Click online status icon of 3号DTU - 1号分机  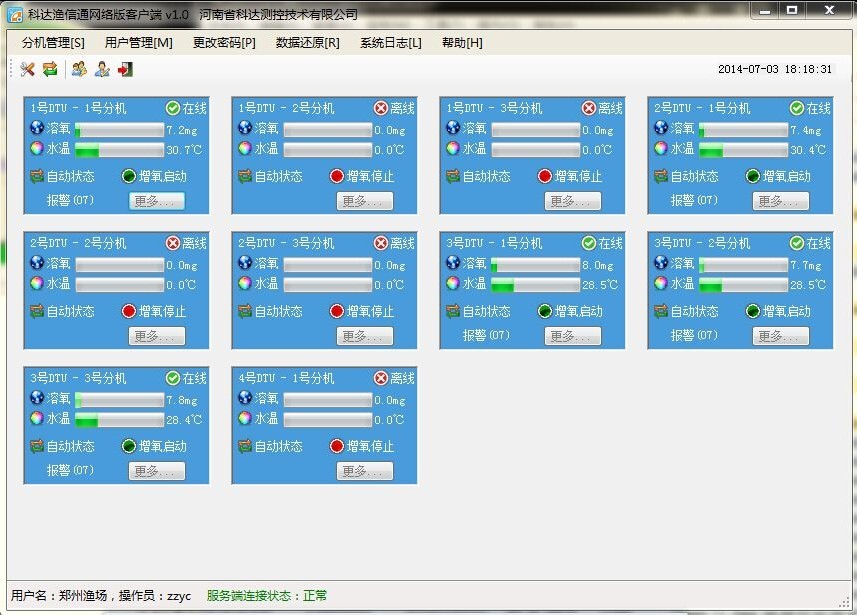[x=589, y=243]
